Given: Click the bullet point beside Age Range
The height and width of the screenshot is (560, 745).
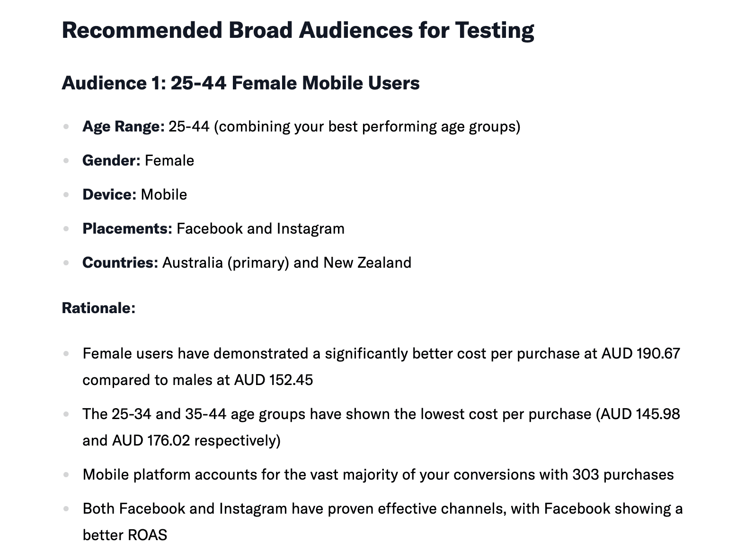Looking at the screenshot, I should [x=66, y=127].
